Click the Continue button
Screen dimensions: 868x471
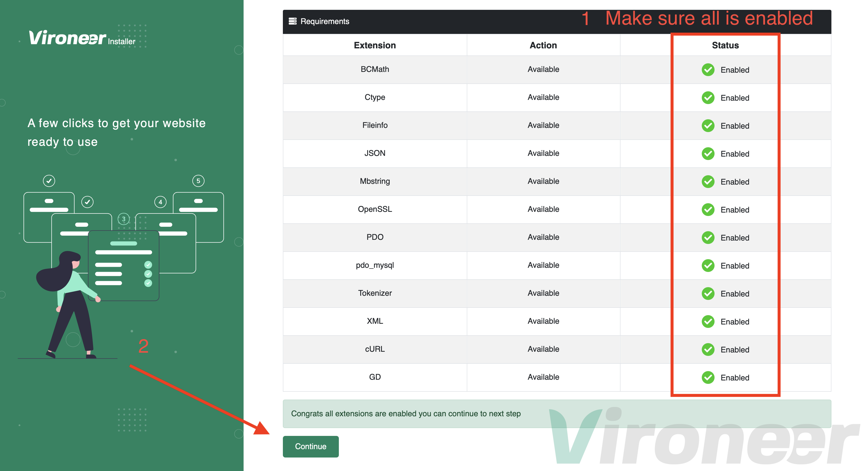click(310, 446)
